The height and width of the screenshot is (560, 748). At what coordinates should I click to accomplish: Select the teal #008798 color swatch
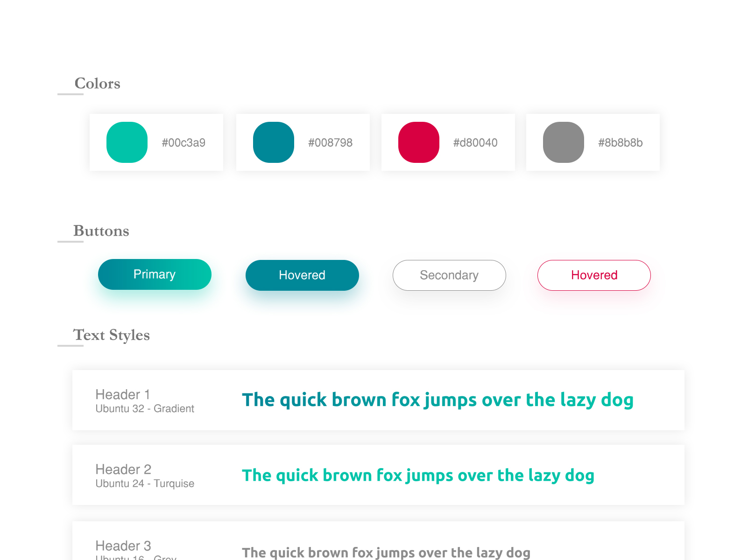tap(273, 142)
